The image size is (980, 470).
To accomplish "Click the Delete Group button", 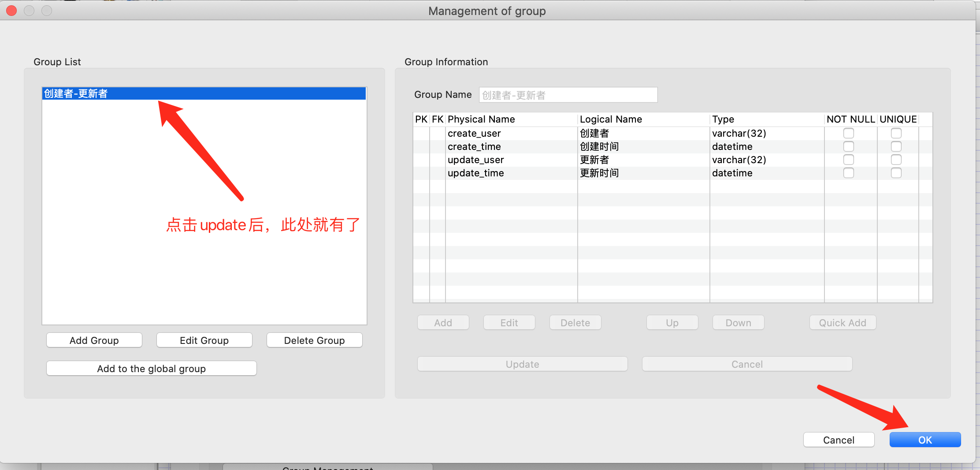I will 314,340.
